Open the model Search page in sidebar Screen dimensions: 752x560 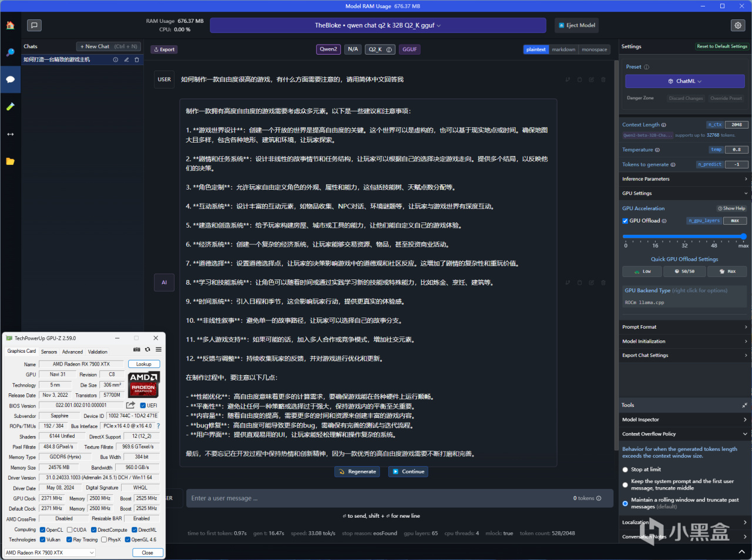(x=10, y=52)
